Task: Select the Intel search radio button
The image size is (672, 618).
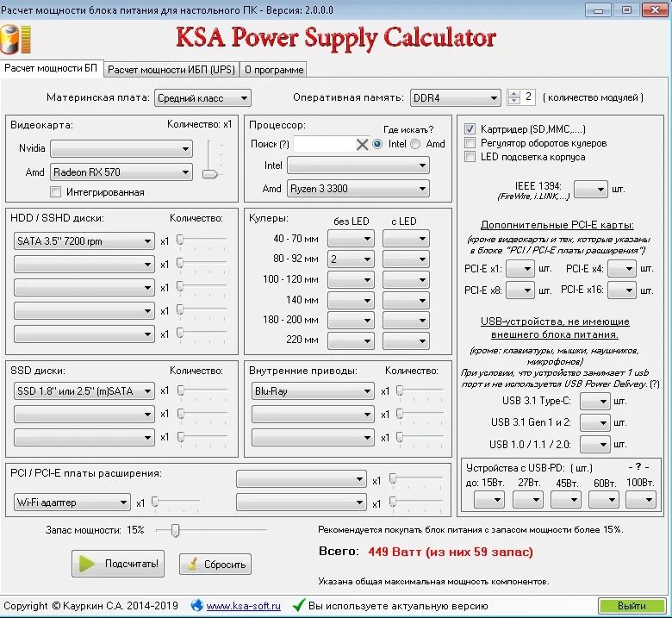Action: point(377,144)
